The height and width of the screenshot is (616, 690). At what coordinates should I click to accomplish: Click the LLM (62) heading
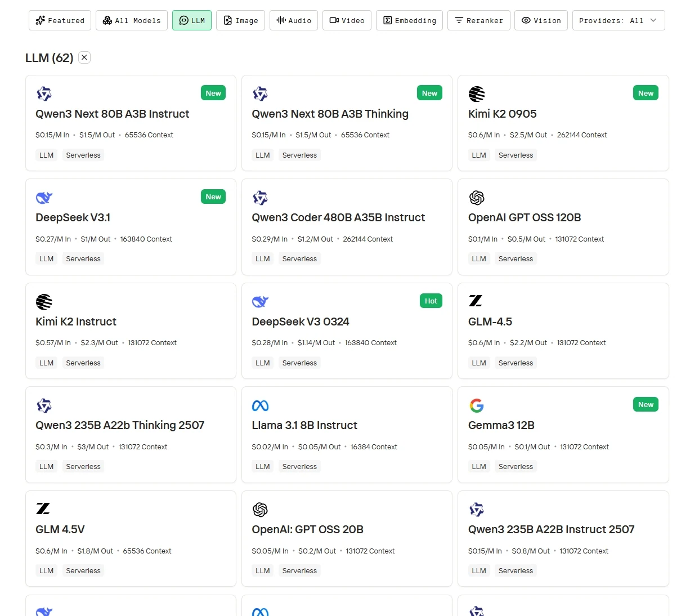click(50, 57)
